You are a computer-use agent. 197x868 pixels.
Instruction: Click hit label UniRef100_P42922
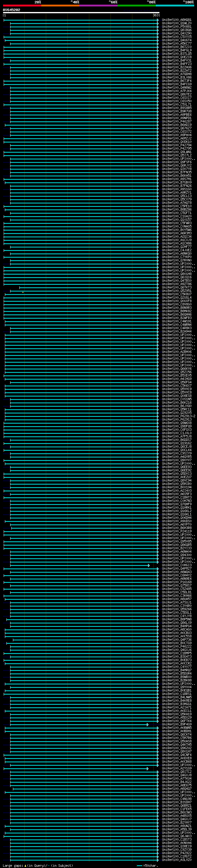176,853
